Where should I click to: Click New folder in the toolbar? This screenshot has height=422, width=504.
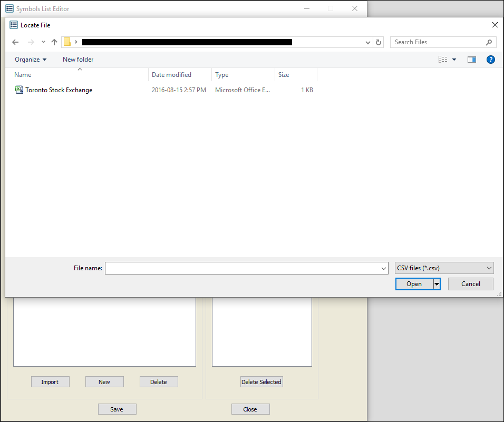pos(78,60)
